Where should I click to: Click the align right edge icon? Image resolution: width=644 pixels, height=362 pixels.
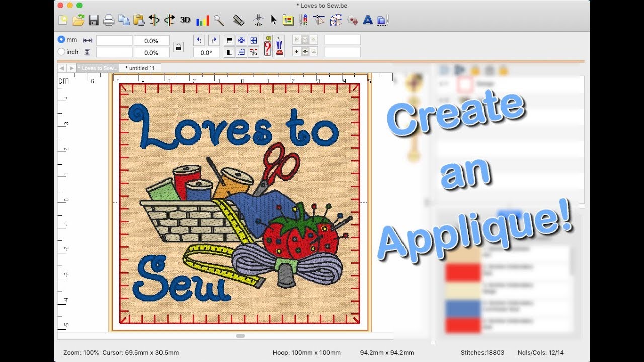point(313,40)
